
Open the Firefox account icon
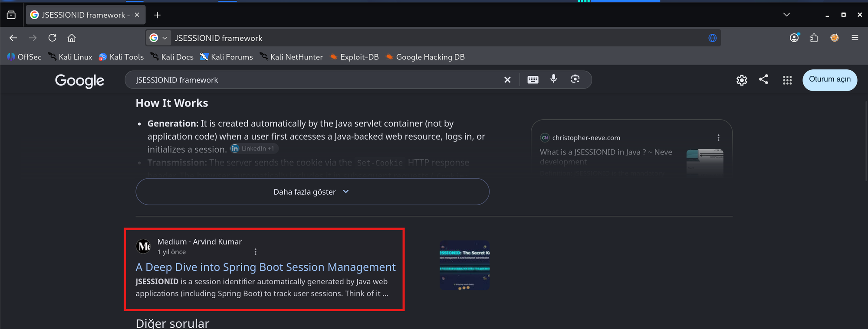(x=794, y=38)
